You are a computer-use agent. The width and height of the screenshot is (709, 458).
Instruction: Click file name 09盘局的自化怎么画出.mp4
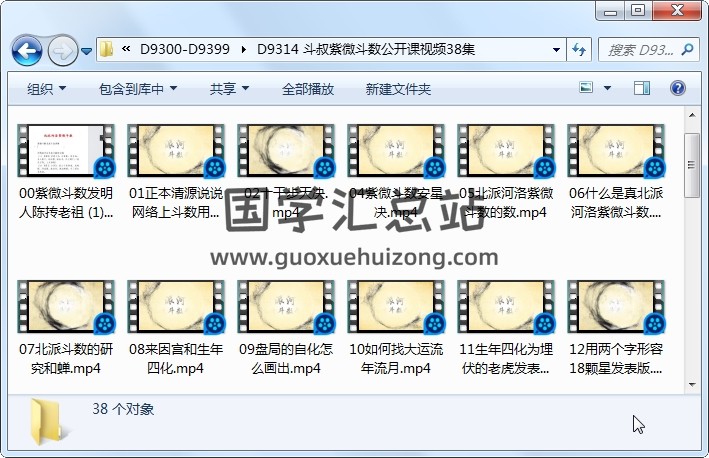click(x=286, y=359)
